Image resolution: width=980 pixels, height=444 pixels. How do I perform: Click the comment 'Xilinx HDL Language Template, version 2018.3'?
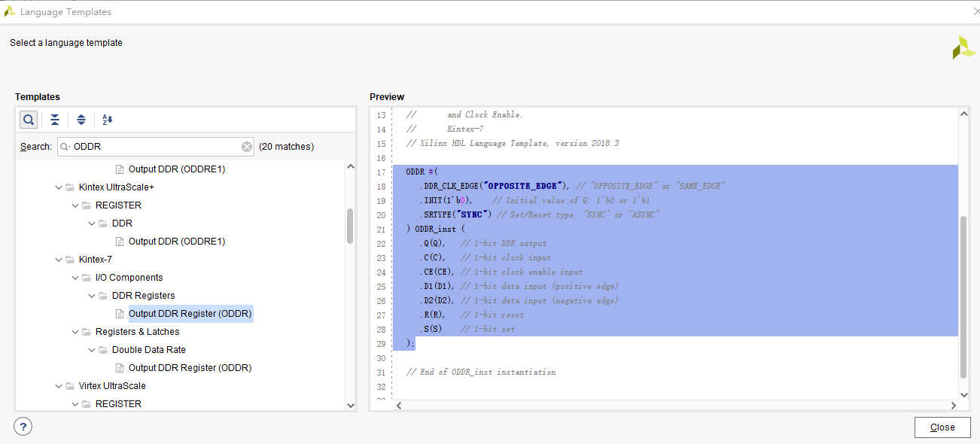pos(513,143)
